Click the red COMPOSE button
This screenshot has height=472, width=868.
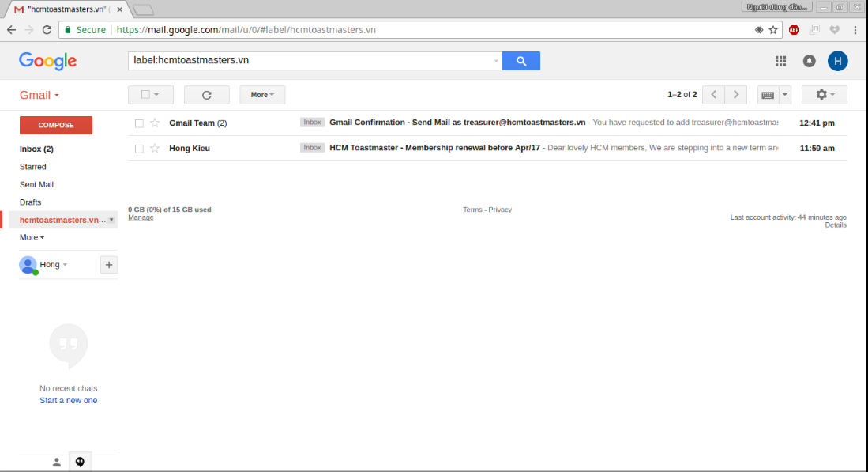pos(56,125)
